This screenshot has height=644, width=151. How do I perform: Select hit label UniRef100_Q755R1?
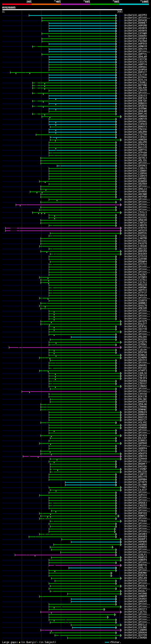tap(135, 345)
